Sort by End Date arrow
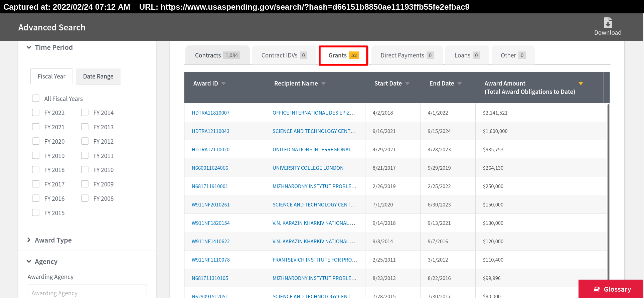This screenshot has width=644, height=298. (460, 84)
